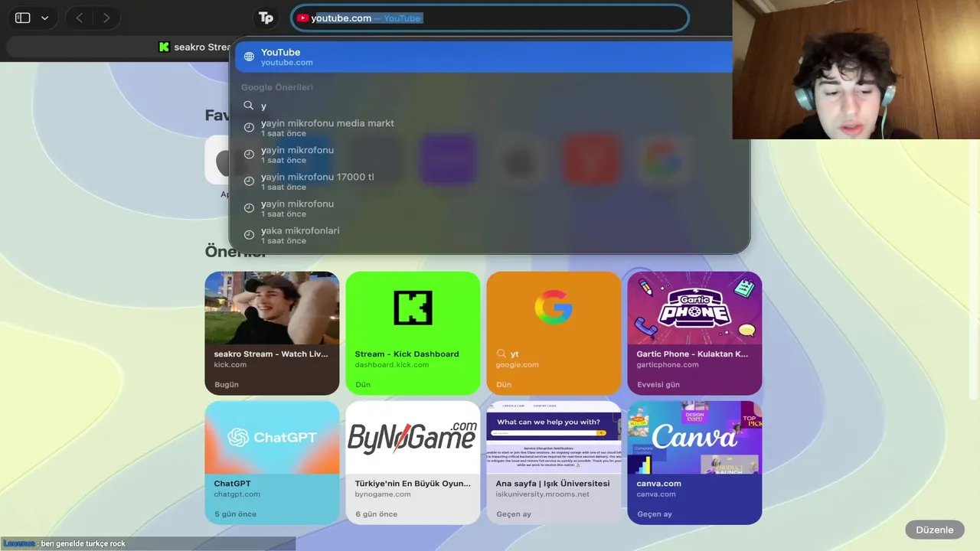Click the YouTube favicon in address bar
980x551 pixels.
[x=303, y=18]
